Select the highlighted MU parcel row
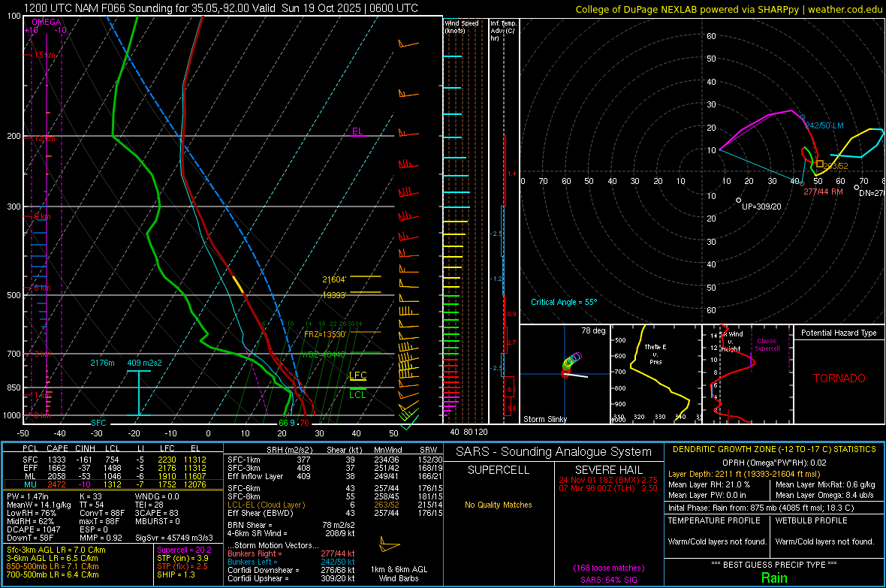This screenshot has width=886, height=588. (113, 484)
